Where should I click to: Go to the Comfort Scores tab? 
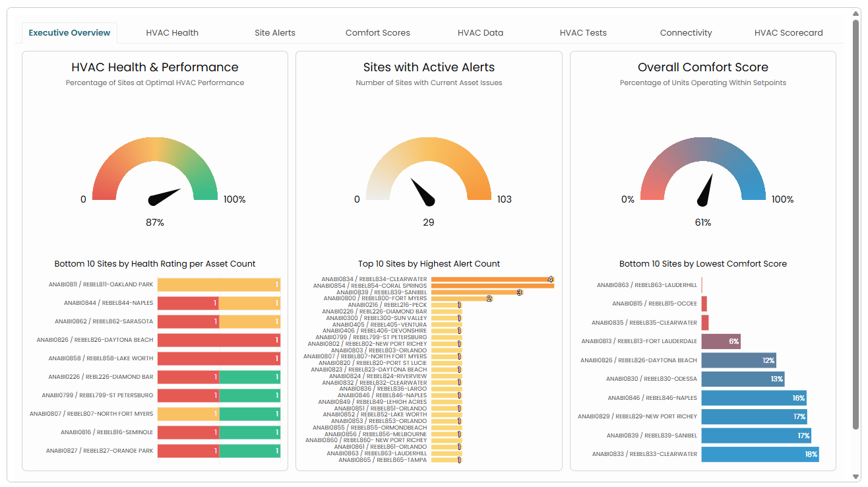(378, 32)
